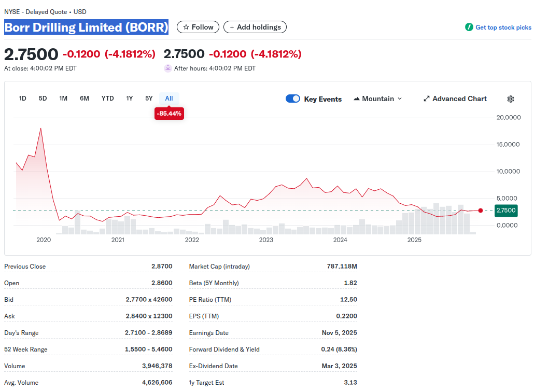Image resolution: width=534 pixels, height=392 pixels.
Task: Click the green 2.7500 price label on chart
Action: click(x=505, y=211)
